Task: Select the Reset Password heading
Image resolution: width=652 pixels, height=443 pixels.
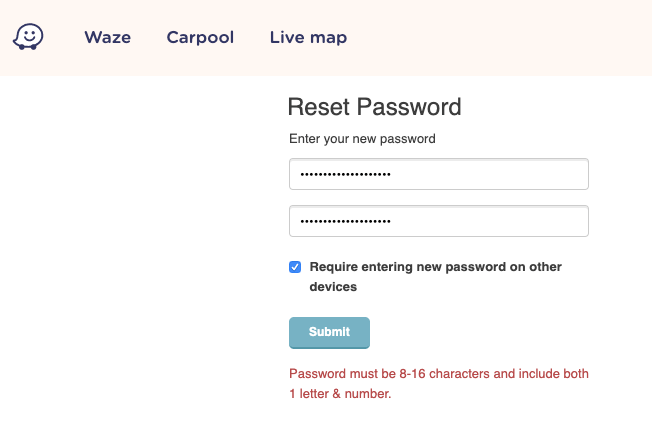Action: 374,107
